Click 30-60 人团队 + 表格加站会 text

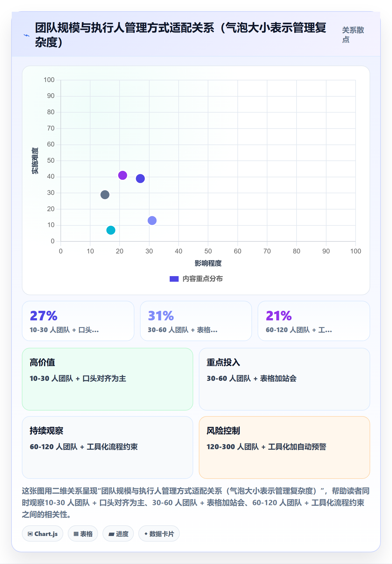coord(252,379)
